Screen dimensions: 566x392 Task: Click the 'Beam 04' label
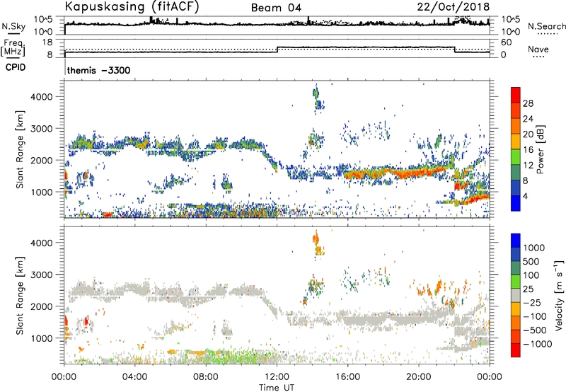[x=276, y=8]
